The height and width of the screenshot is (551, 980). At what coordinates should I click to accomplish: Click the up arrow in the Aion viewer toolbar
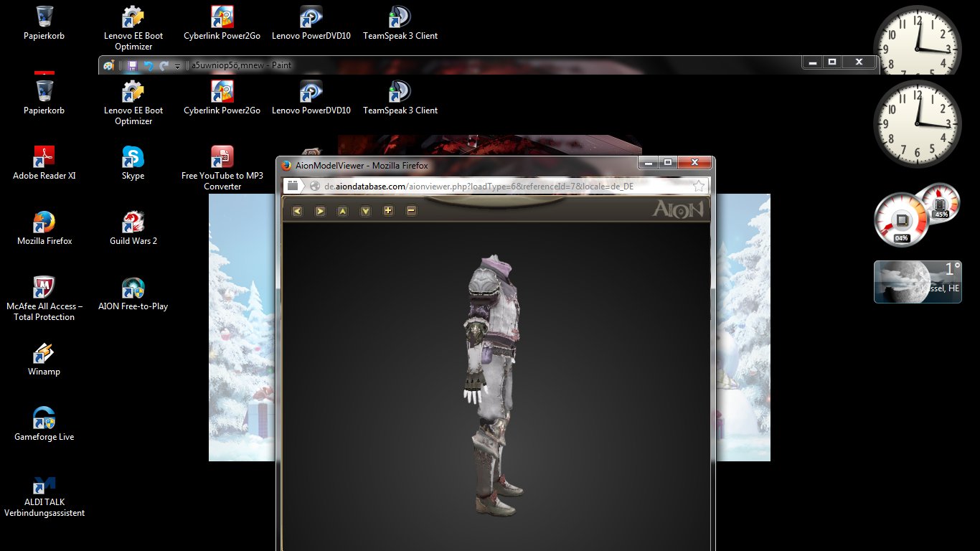pos(343,211)
